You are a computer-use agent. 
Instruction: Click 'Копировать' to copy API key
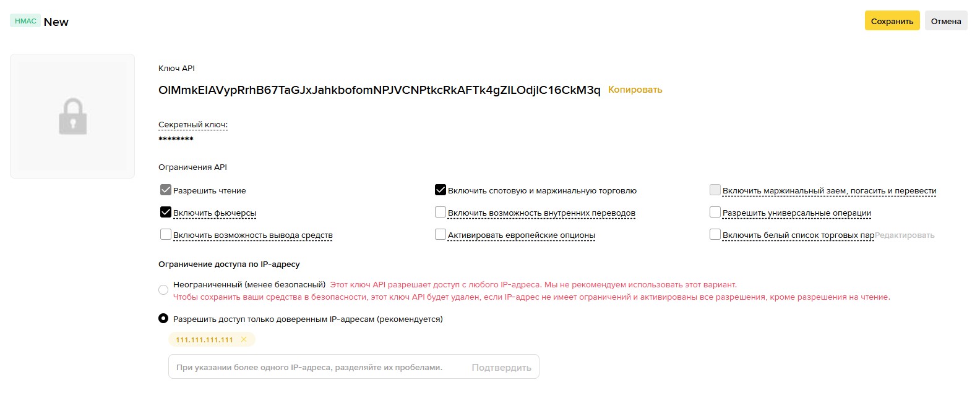coord(635,90)
